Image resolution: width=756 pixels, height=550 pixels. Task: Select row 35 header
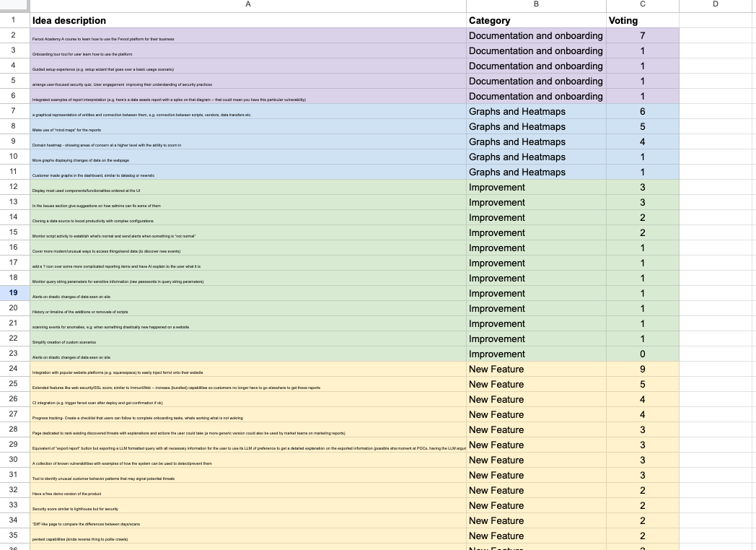click(14, 536)
